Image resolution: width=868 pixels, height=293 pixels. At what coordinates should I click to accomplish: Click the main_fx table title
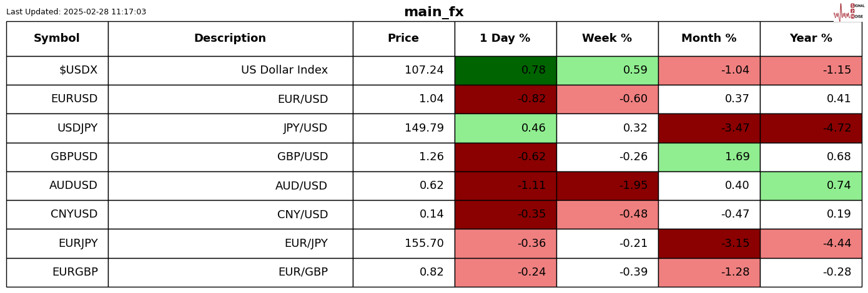433,12
